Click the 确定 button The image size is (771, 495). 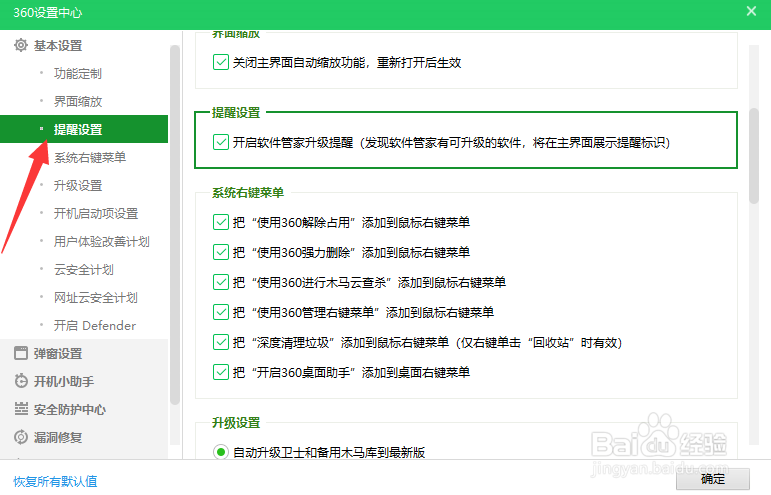(712, 479)
